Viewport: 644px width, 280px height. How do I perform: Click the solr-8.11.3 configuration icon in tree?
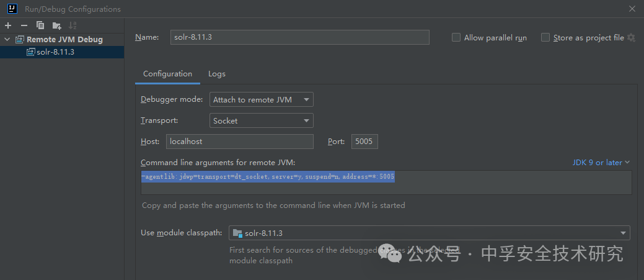pyautogui.click(x=31, y=52)
